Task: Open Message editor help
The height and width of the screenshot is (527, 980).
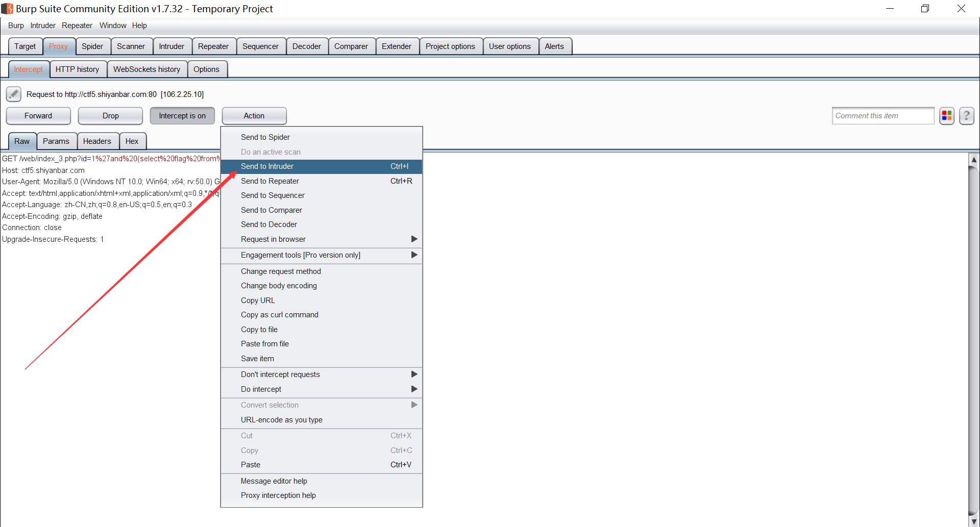Action: coord(322,481)
